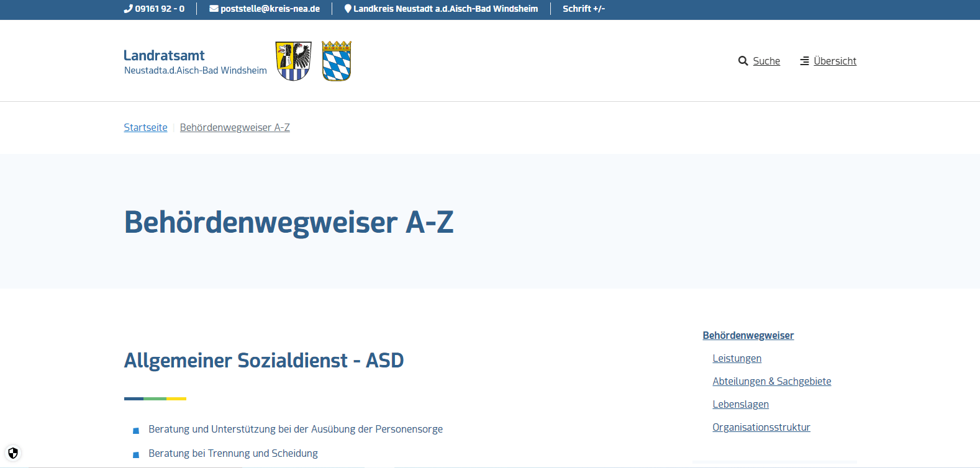The height and width of the screenshot is (468, 980).
Task: Go to Startseite in breadcrumb
Action: click(145, 127)
